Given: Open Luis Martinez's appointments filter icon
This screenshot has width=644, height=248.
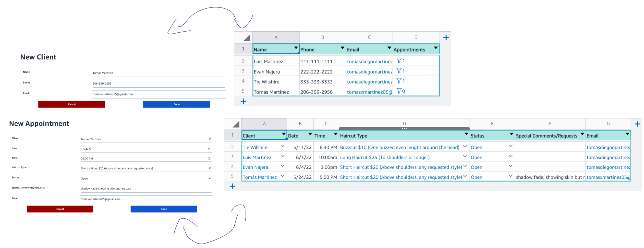Looking at the screenshot, I should coord(399,61).
